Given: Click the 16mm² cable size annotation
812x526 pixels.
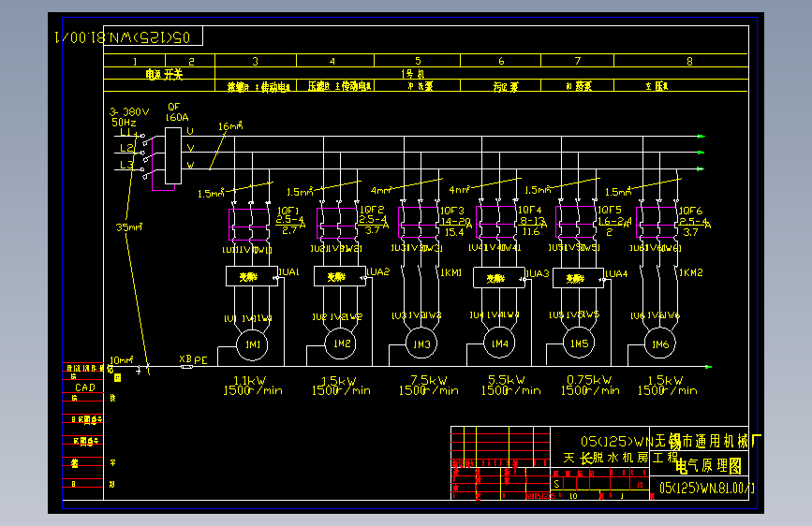Looking at the screenshot, I should [x=230, y=125].
